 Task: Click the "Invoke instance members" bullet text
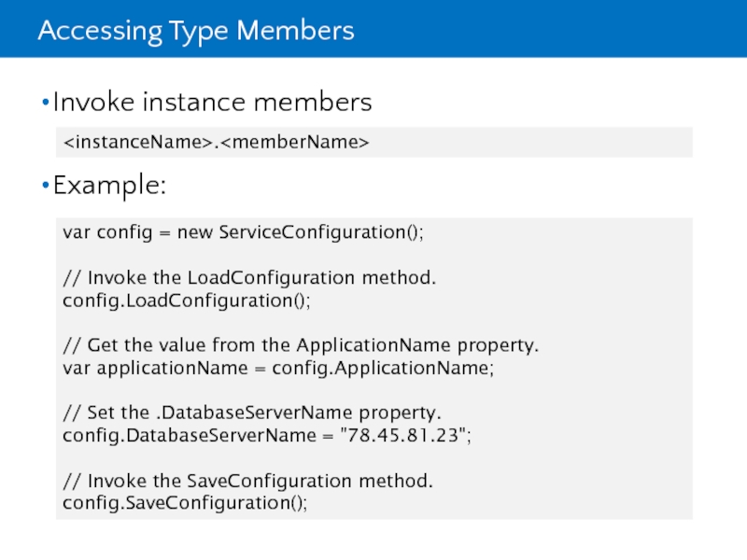pyautogui.click(x=212, y=102)
